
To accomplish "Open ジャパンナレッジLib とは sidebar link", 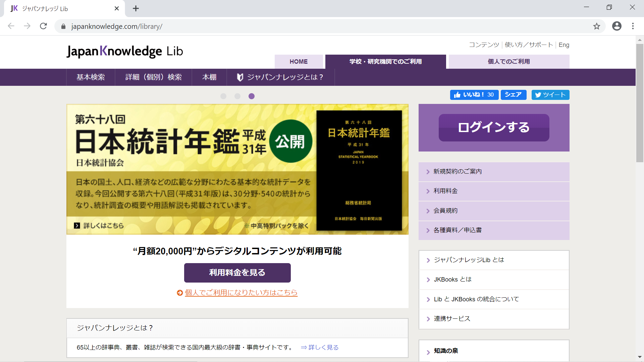I will [x=494, y=260].
